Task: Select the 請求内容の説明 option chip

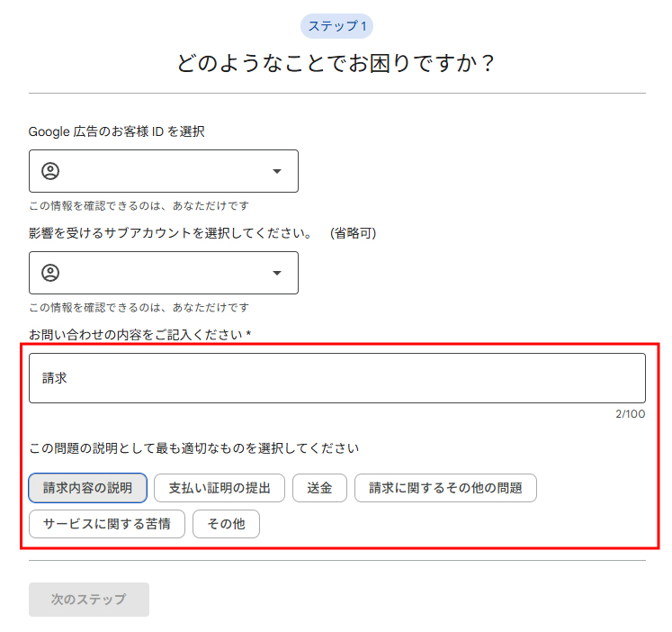Action: tap(88, 488)
